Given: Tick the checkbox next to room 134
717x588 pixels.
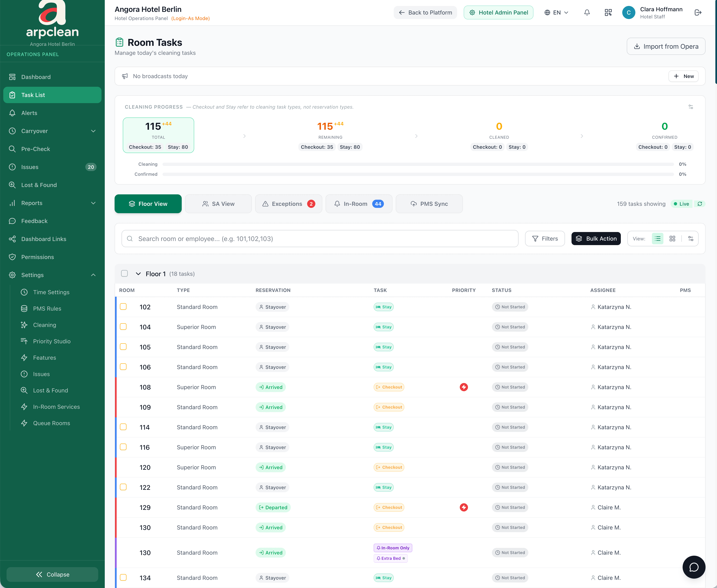Looking at the screenshot, I should (x=123, y=578).
